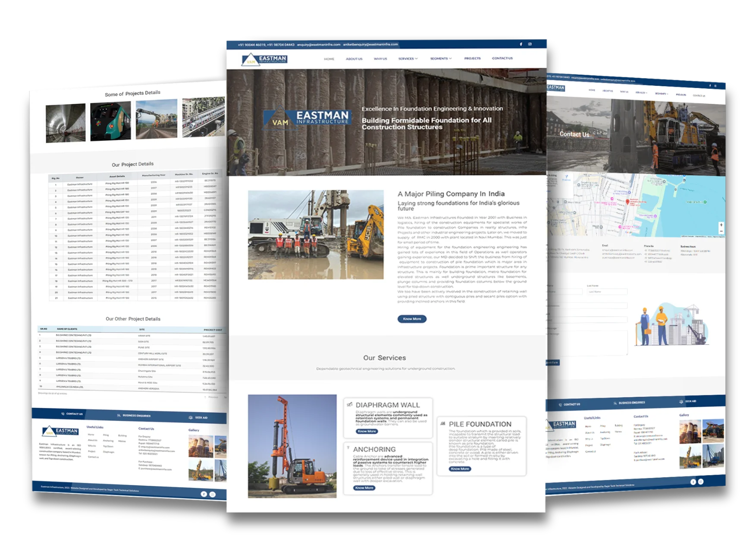Open SERVICES dropdown on the Contact Us page
The width and height of the screenshot is (756, 551).
pyautogui.click(x=641, y=93)
